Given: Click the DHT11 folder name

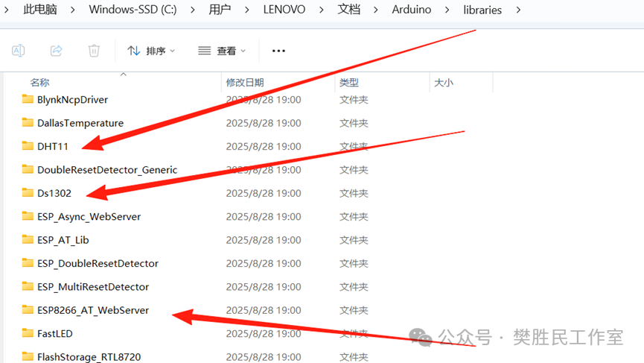Looking at the screenshot, I should 53,147.
